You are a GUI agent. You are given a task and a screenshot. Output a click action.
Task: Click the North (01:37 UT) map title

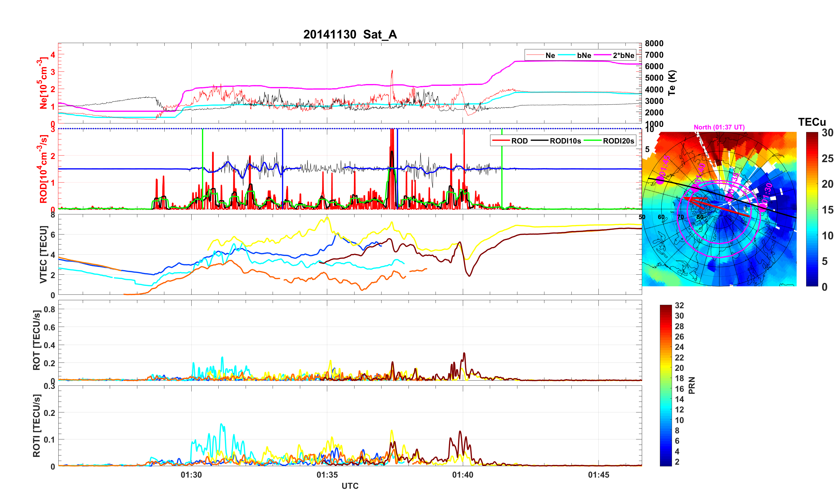coord(719,127)
